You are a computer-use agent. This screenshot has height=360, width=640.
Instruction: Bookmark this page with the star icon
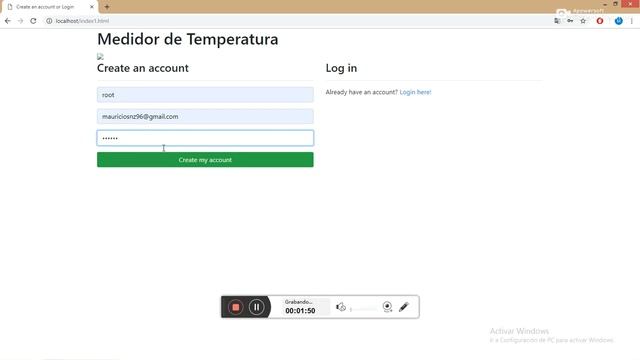[583, 21]
